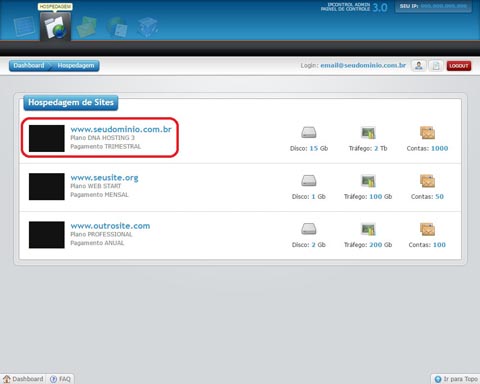480x384 pixels.
Task: Click the disk icon for www.outrosite.com
Action: (x=309, y=229)
